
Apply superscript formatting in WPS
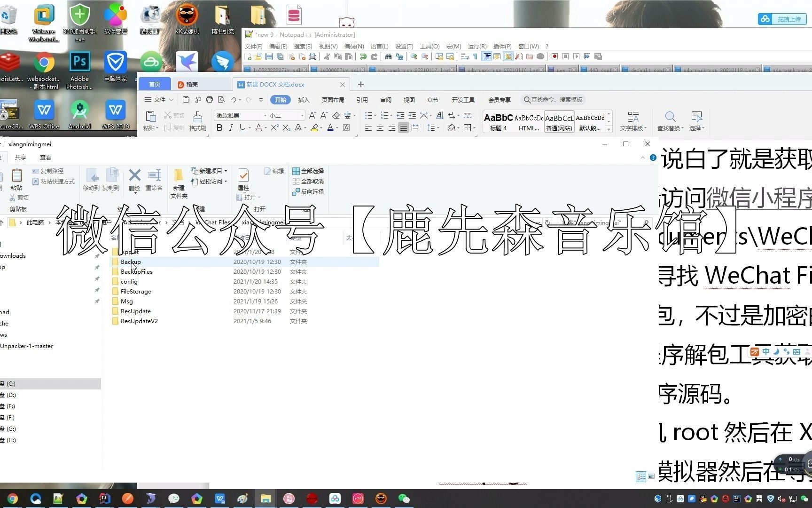275,127
